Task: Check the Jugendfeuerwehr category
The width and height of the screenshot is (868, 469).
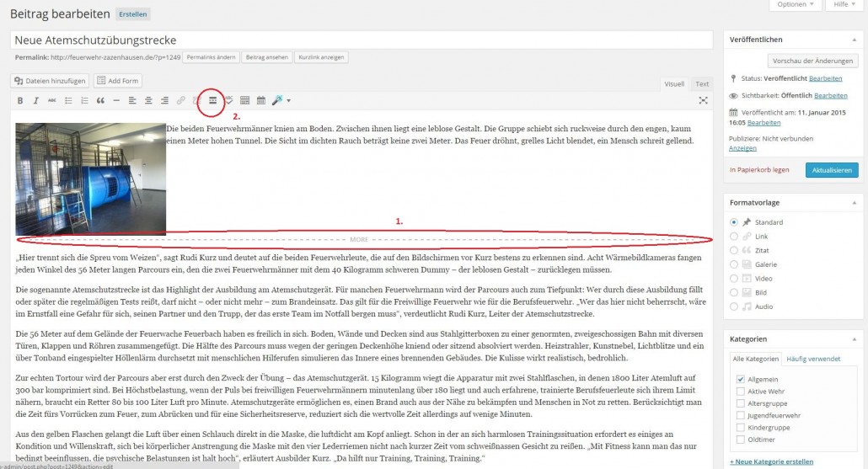Action: tap(741, 415)
